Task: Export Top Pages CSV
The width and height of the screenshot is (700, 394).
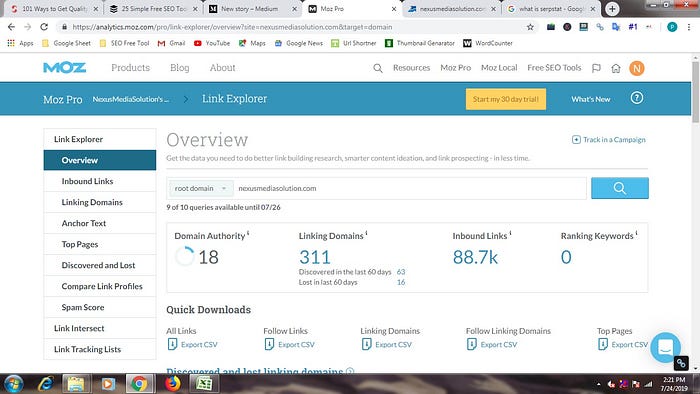Action: coord(623,344)
